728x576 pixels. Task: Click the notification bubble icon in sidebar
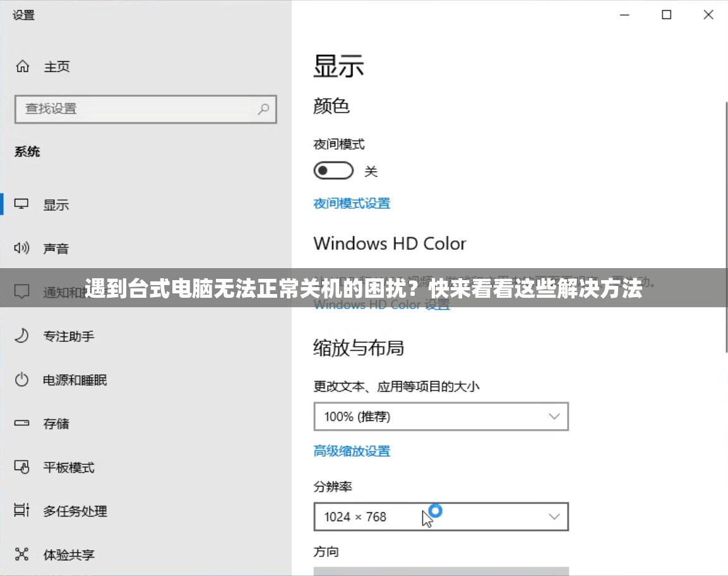(21, 291)
